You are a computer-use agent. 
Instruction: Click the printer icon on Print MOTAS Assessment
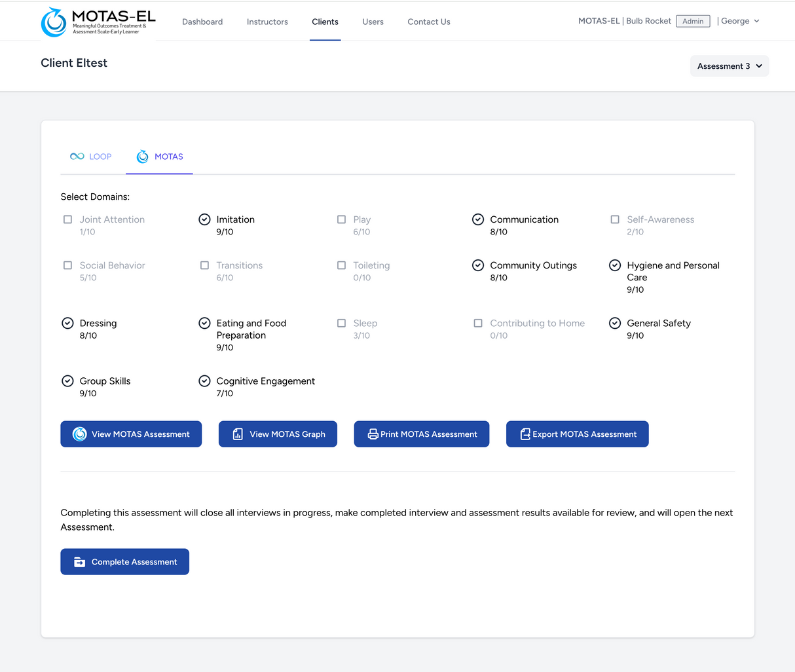click(x=373, y=434)
